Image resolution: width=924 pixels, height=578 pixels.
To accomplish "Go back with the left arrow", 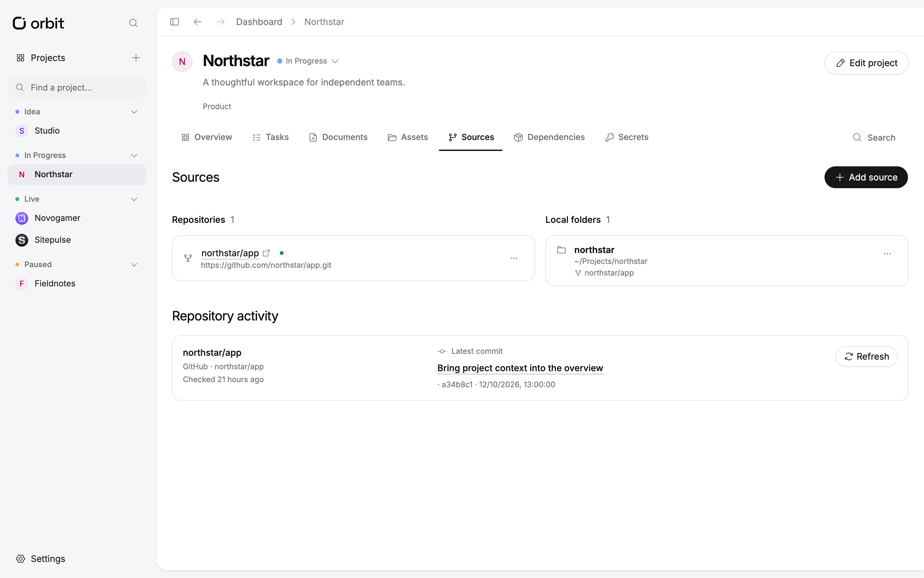I will (x=197, y=22).
